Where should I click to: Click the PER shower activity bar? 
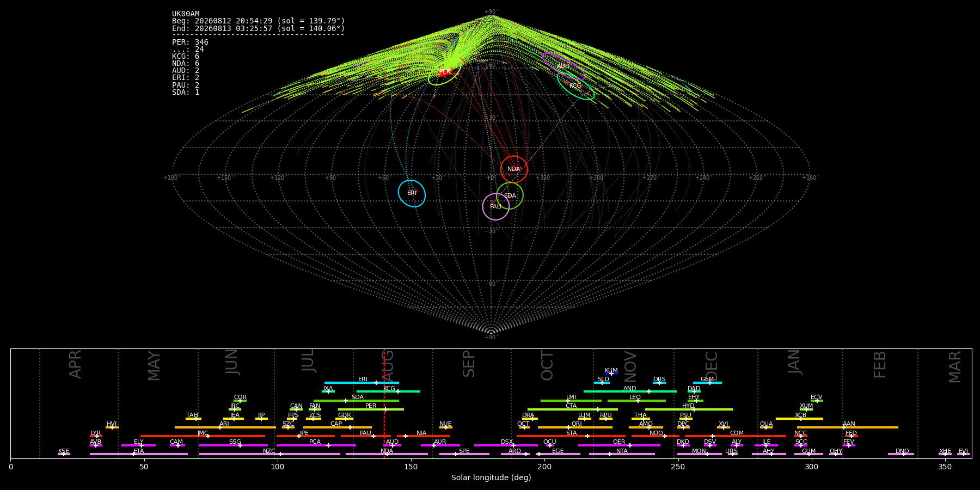pyautogui.click(x=371, y=409)
